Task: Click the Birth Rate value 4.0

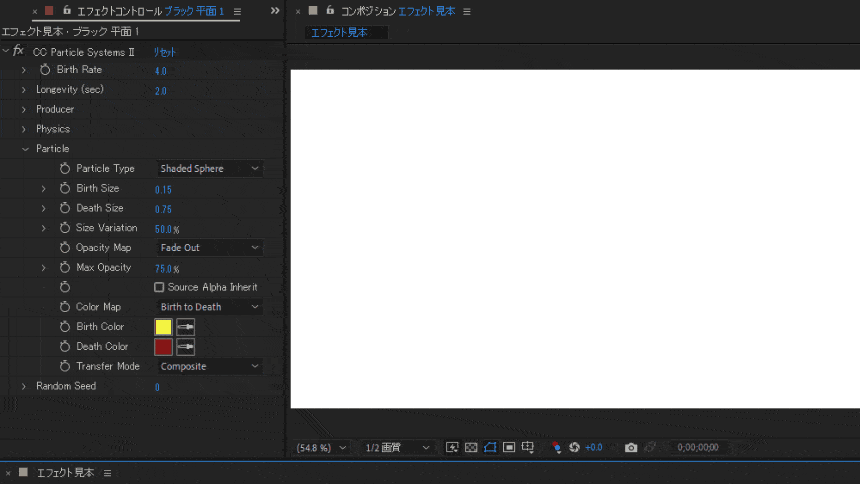Action: point(160,71)
